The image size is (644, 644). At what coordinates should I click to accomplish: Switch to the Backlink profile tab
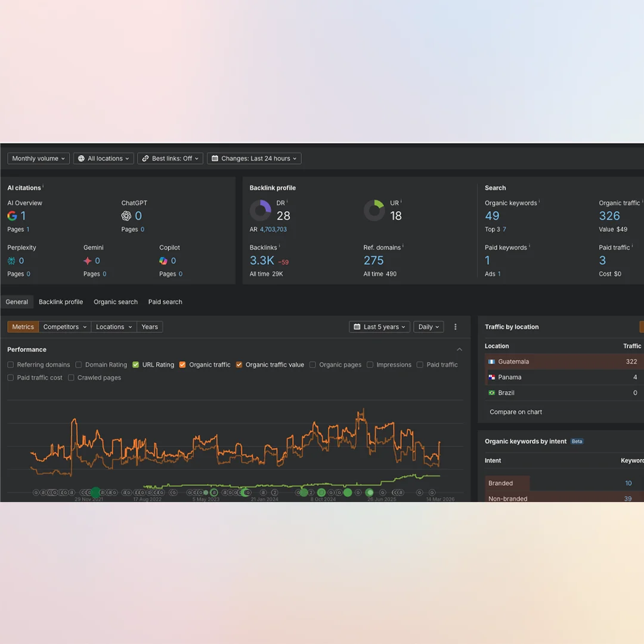click(x=61, y=302)
